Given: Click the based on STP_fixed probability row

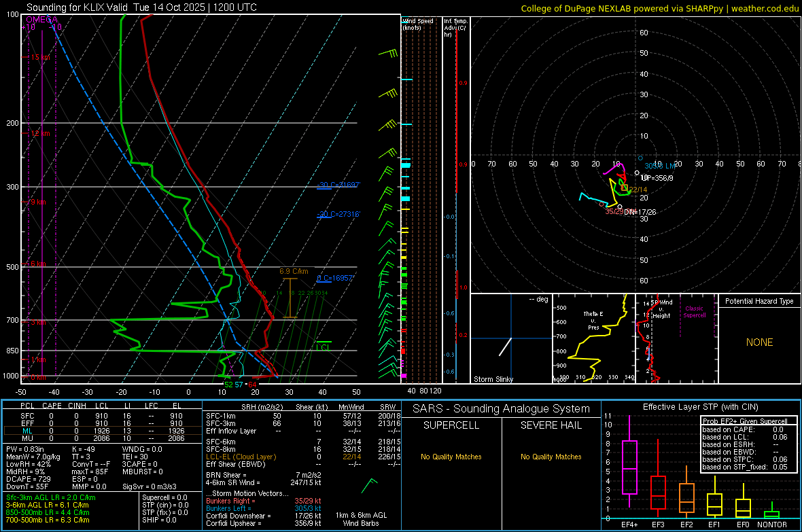Looking at the screenshot, I should tap(745, 467).
